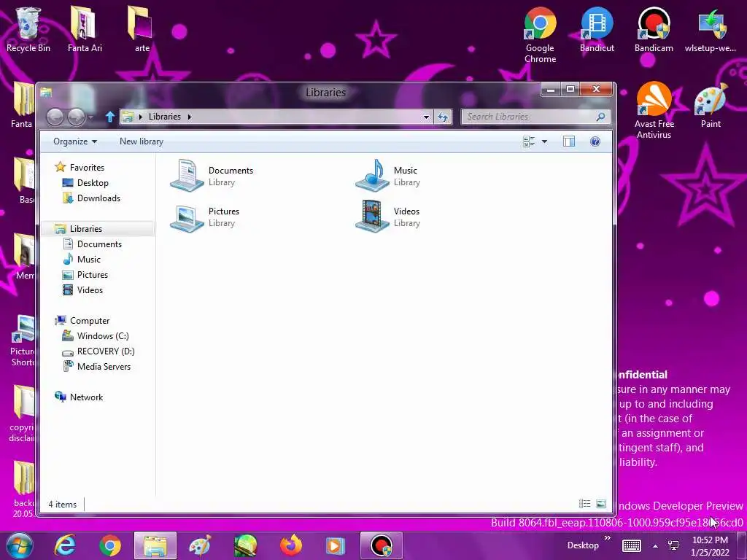Screen dimensions: 747x560
Task: Select Media Servers in navigation pane
Action: pyautogui.click(x=104, y=367)
